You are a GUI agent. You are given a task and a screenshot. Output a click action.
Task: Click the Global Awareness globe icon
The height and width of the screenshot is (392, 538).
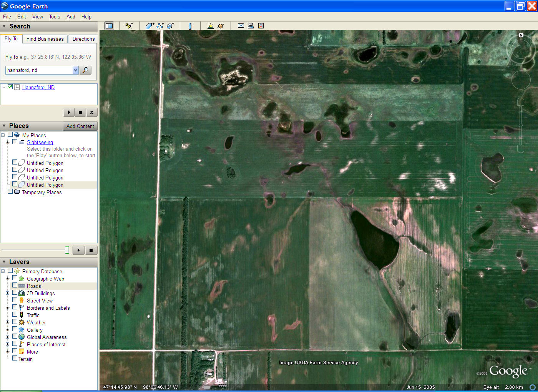click(22, 337)
